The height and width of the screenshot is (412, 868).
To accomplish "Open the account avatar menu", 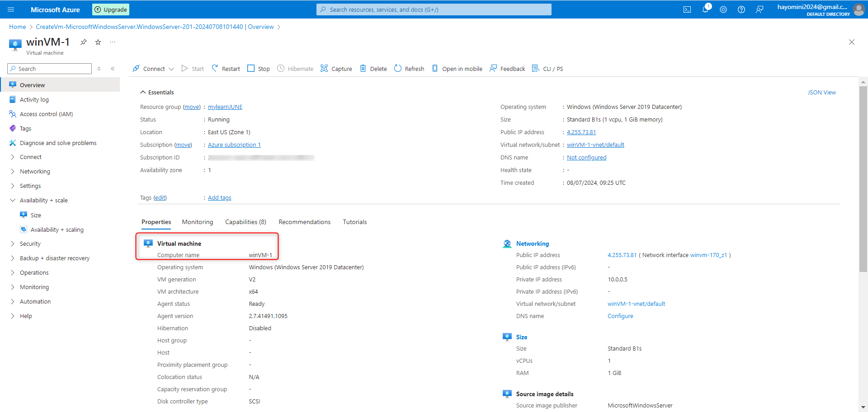I will (x=859, y=9).
